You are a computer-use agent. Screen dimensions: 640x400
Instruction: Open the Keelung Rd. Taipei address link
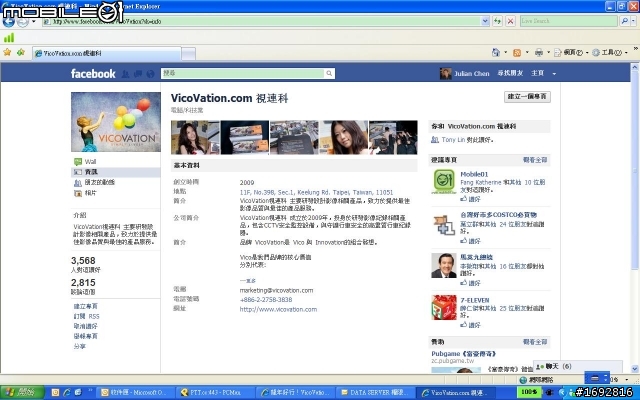pos(316,192)
